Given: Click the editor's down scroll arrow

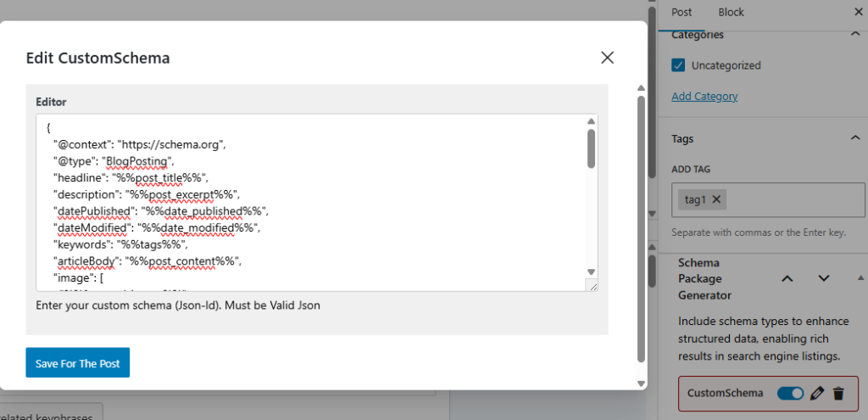Looking at the screenshot, I should [591, 272].
